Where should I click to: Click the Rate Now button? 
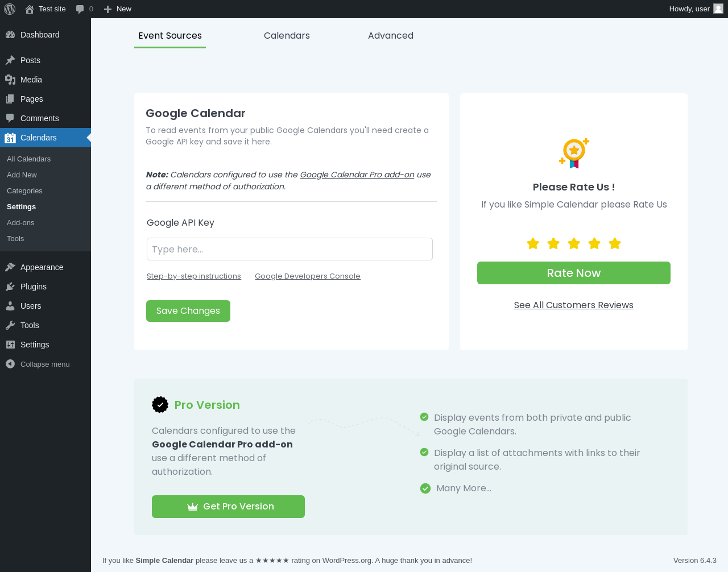coord(574,273)
